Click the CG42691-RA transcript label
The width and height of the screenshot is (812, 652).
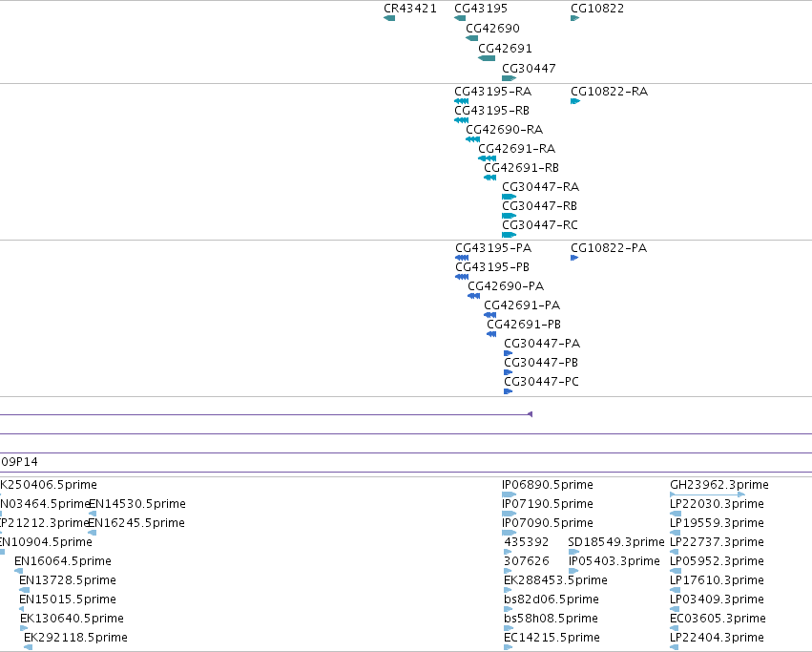click(x=517, y=149)
